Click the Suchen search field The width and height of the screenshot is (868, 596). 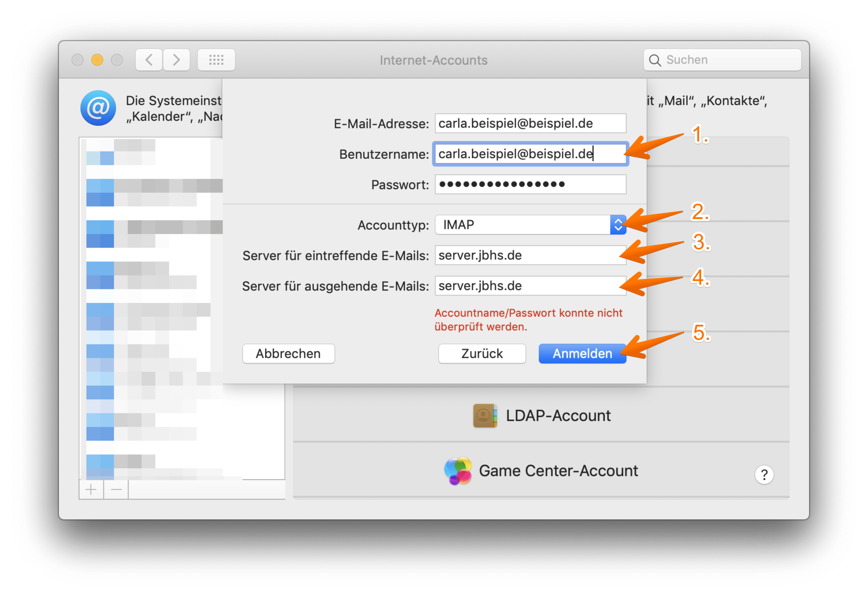point(722,60)
